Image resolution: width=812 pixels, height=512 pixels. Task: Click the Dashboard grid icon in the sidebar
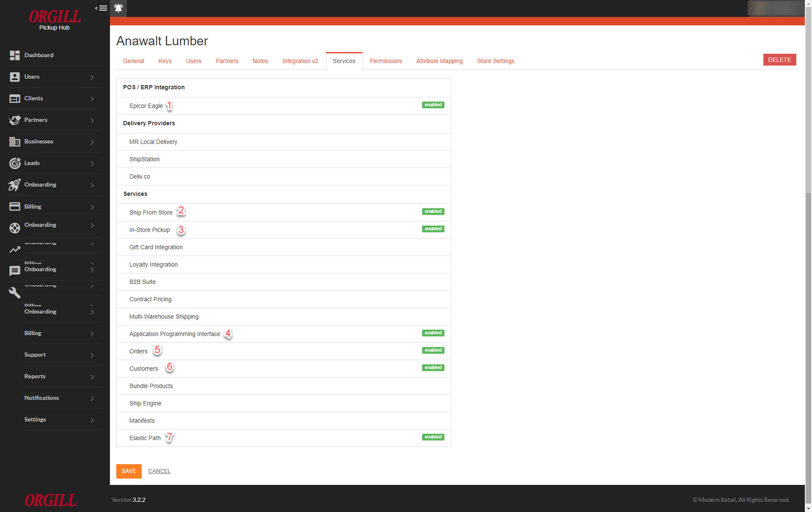[15, 55]
